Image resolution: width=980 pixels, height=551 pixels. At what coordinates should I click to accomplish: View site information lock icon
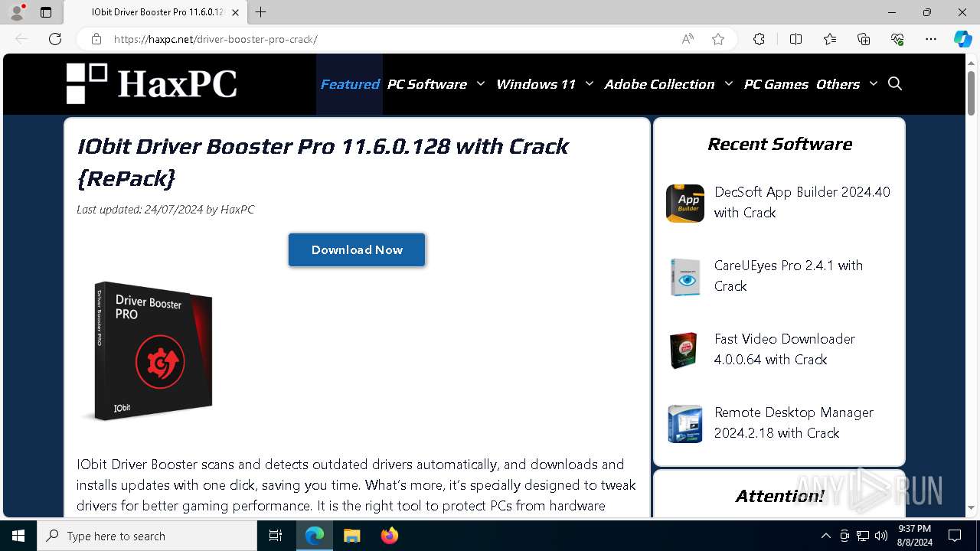pyautogui.click(x=96, y=39)
